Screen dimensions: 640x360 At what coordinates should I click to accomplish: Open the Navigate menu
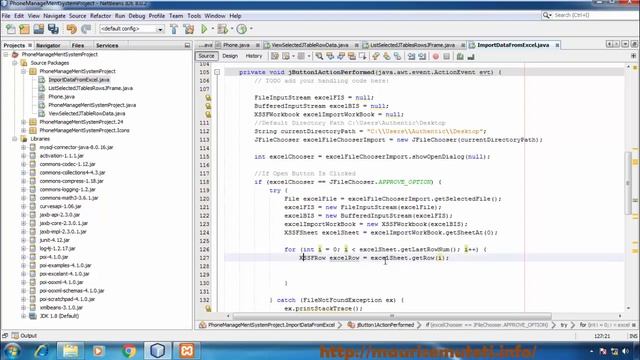54,16
